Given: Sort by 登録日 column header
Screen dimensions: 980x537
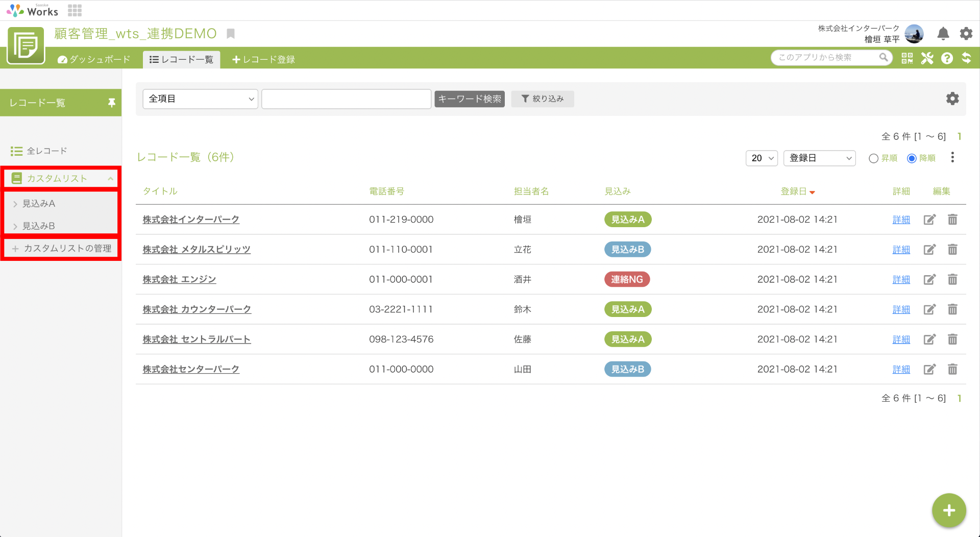Looking at the screenshot, I should click(x=798, y=191).
